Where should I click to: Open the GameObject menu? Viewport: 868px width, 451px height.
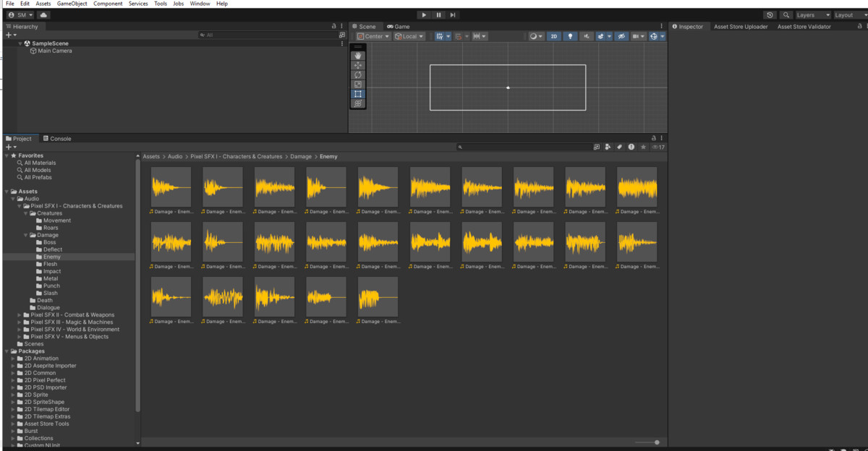click(72, 4)
